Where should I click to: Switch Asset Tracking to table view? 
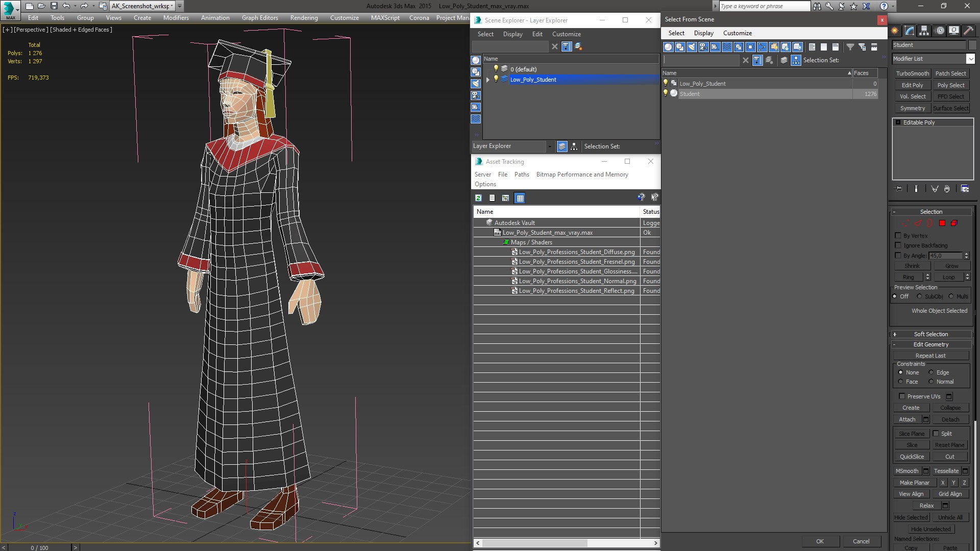tap(520, 198)
